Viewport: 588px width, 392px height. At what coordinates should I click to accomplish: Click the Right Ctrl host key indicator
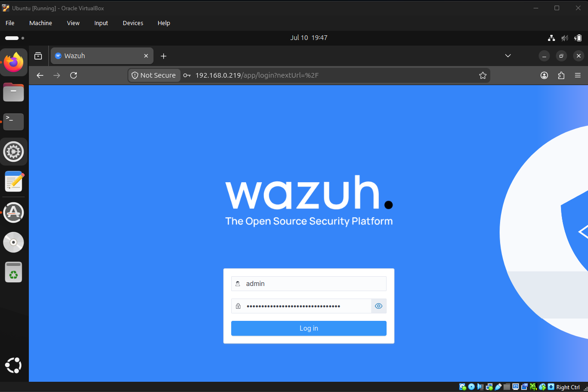click(x=568, y=387)
